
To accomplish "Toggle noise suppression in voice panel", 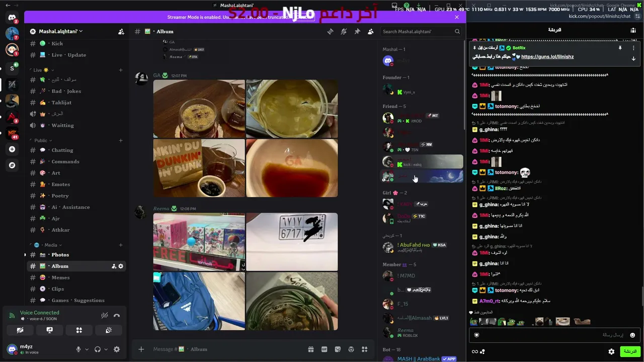I will click(104, 316).
